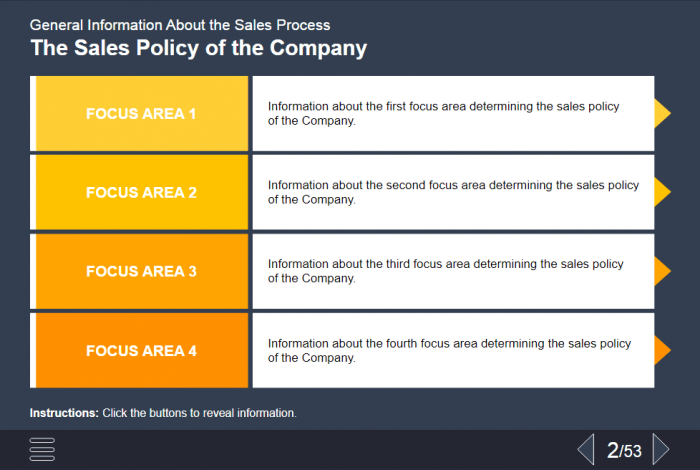Click the 'General Information About the Sales Process' subtitle
The image size is (700, 470).
(x=180, y=24)
